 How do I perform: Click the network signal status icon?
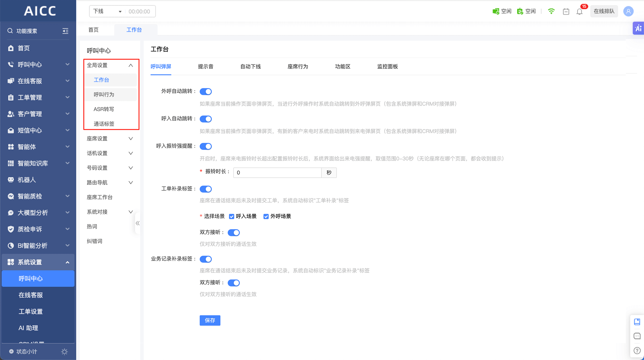click(551, 11)
